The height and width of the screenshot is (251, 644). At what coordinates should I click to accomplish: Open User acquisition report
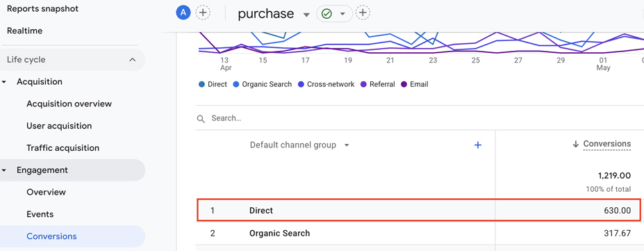59,126
